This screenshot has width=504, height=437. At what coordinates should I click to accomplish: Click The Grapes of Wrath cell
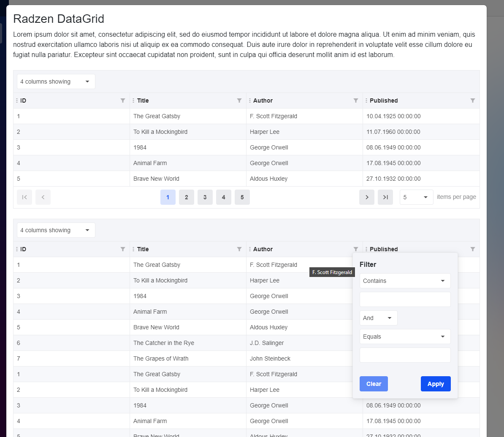(161, 358)
